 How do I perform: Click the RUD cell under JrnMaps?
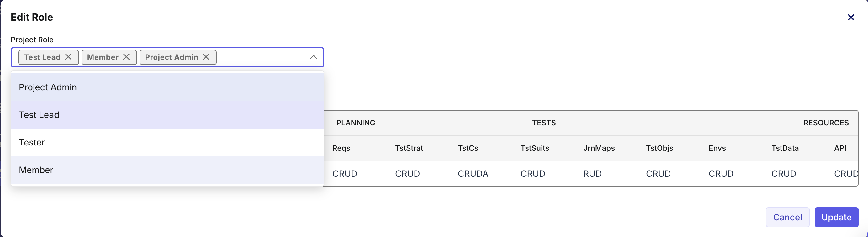click(592, 174)
